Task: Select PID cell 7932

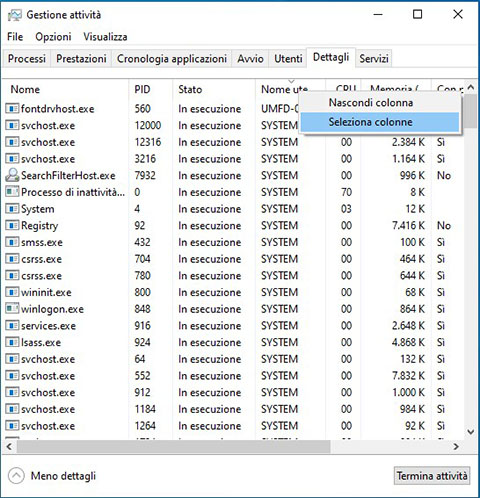Action: (145, 175)
